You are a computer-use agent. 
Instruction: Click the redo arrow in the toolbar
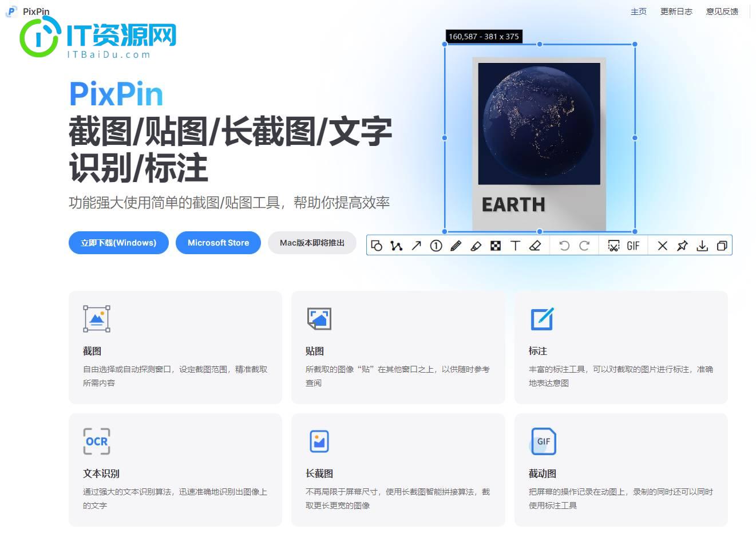tap(584, 246)
